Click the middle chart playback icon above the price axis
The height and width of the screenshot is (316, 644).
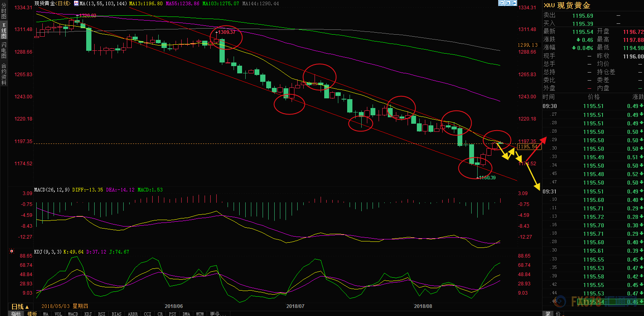(508, 3)
